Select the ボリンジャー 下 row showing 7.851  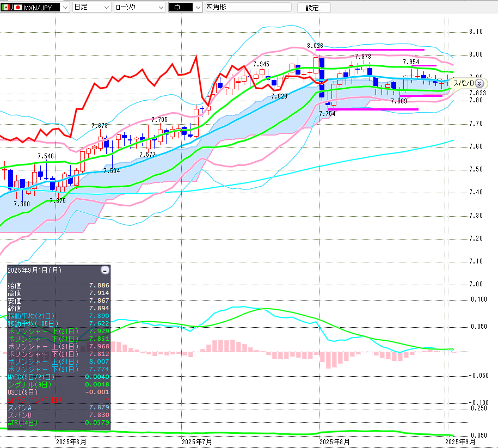58,339
